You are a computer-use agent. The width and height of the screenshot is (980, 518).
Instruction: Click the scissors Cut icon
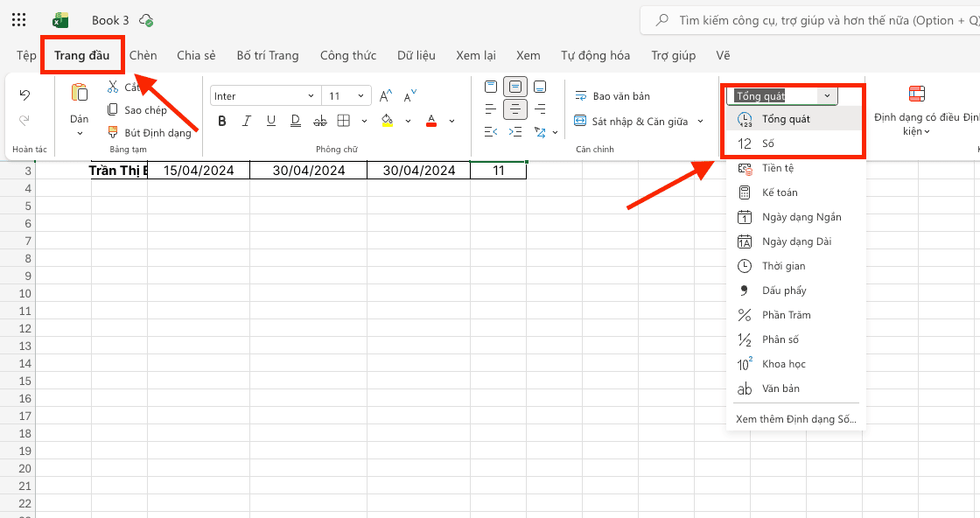tap(113, 87)
